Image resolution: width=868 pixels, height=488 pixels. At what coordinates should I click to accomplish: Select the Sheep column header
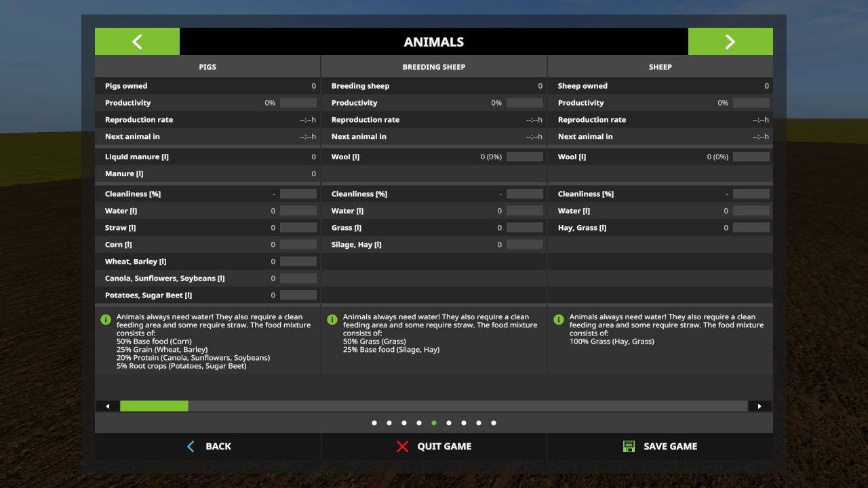pos(660,67)
